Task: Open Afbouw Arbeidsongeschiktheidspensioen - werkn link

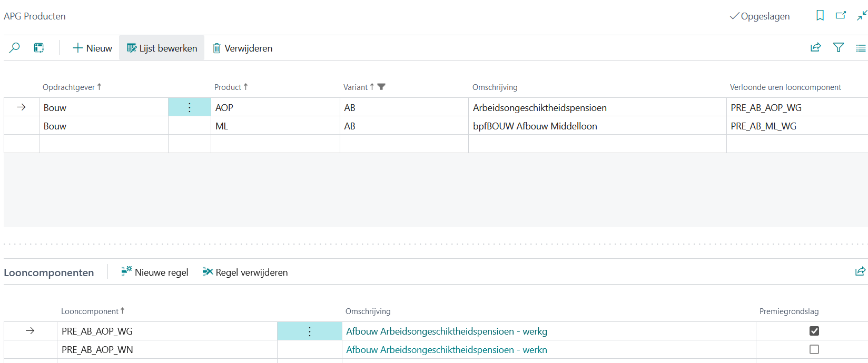Action: (x=446, y=350)
